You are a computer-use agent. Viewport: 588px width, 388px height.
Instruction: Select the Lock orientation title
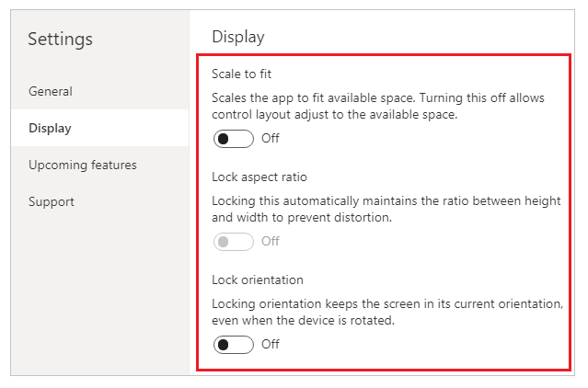(x=258, y=280)
